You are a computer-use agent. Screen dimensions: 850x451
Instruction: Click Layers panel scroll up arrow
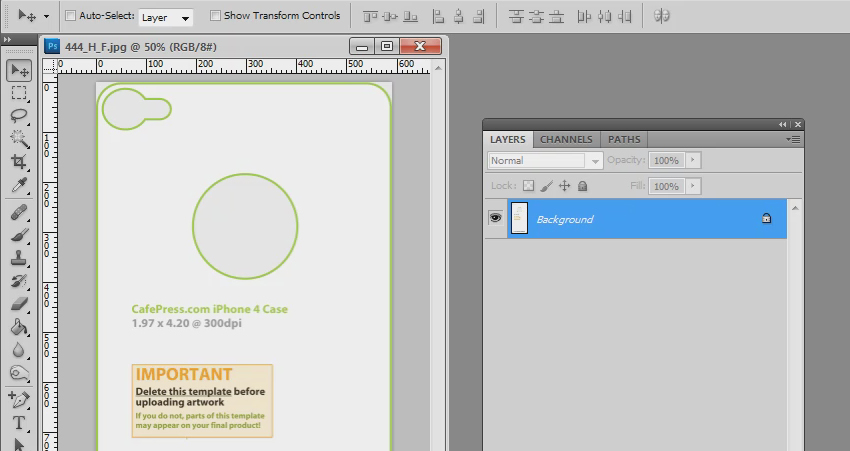795,208
